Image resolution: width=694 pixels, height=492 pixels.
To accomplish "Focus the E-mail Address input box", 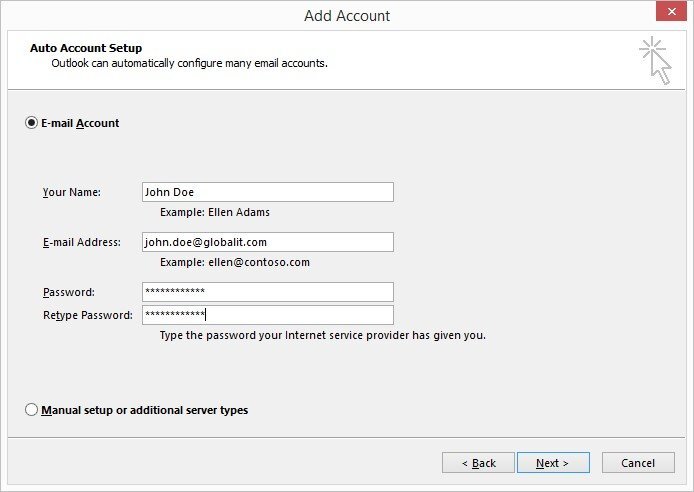I will click(267, 242).
